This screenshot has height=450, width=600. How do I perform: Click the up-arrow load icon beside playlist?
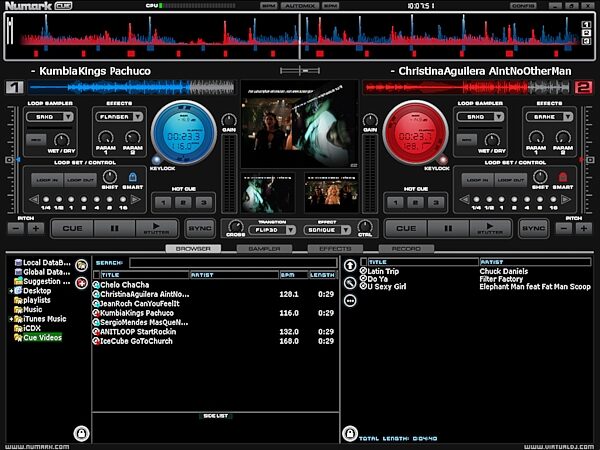(x=350, y=265)
